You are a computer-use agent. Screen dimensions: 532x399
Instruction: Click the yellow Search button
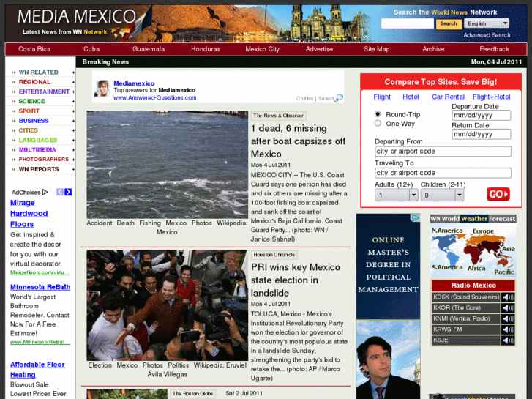[449, 23]
